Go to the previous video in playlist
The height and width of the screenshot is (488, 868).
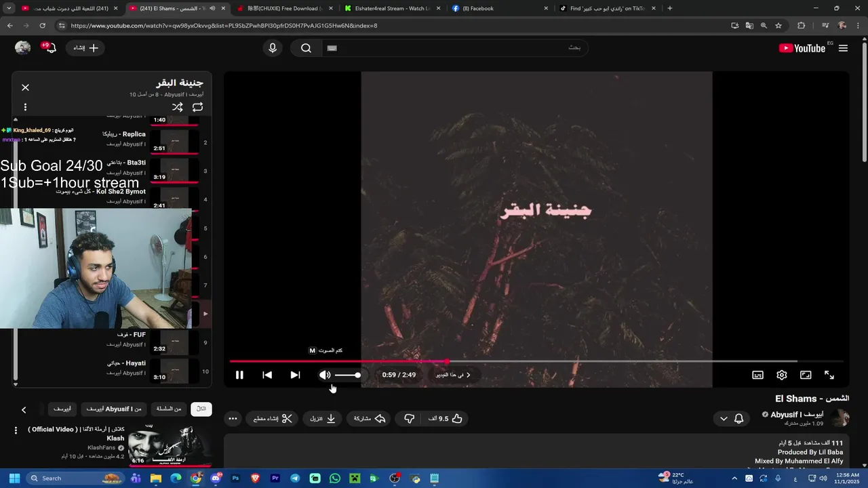coord(267,375)
